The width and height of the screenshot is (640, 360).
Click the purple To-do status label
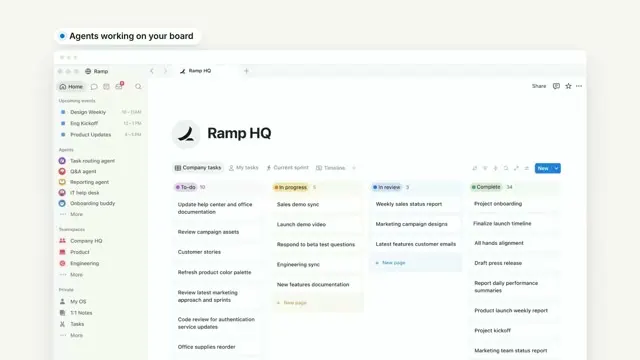click(x=186, y=187)
